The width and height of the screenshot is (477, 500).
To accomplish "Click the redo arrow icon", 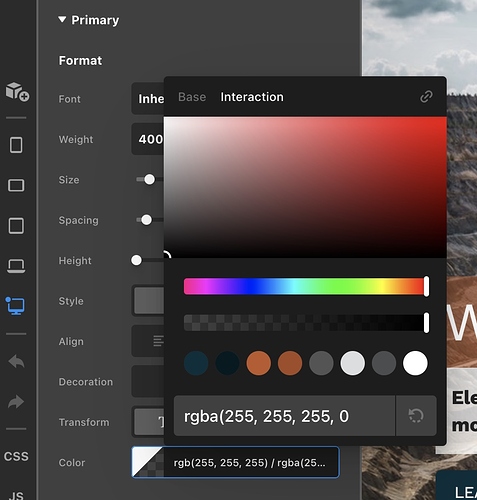I will [x=16, y=402].
